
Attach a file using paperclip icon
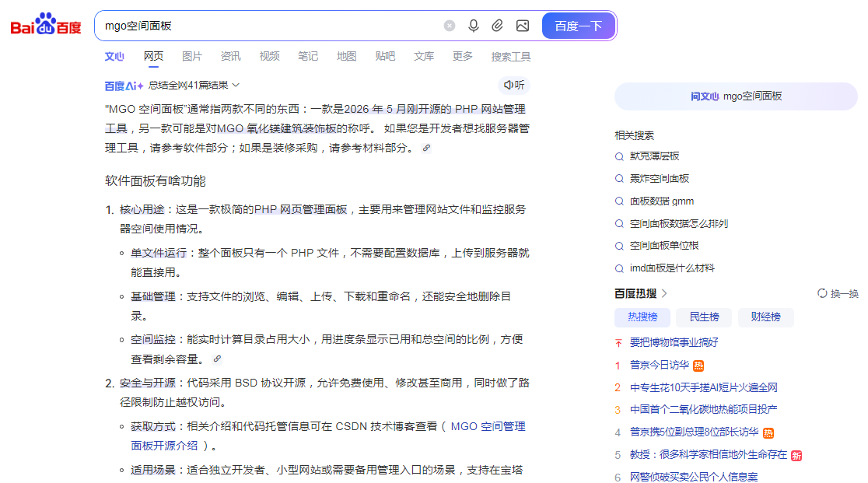498,26
